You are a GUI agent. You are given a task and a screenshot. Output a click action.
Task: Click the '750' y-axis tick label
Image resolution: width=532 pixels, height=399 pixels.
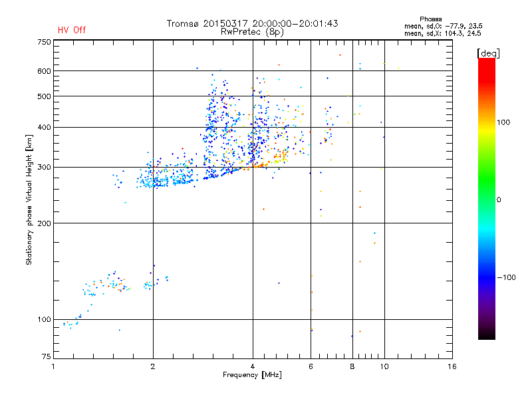click(45, 42)
